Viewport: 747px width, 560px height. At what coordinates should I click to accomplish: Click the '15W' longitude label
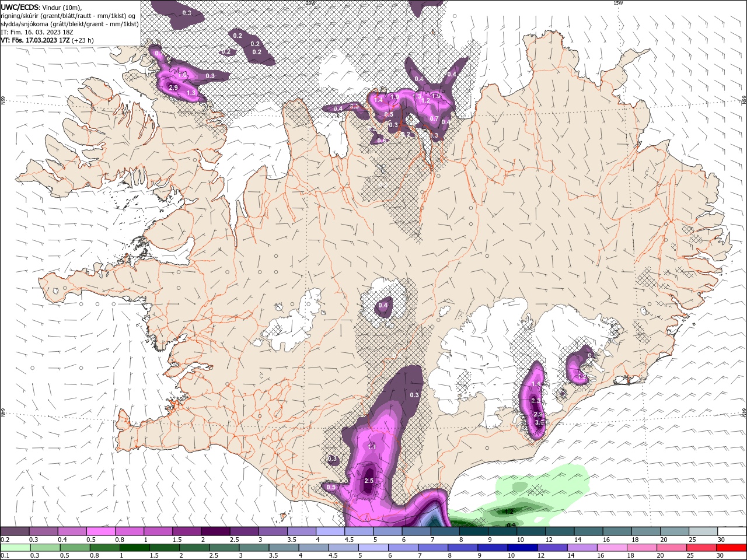point(619,3)
